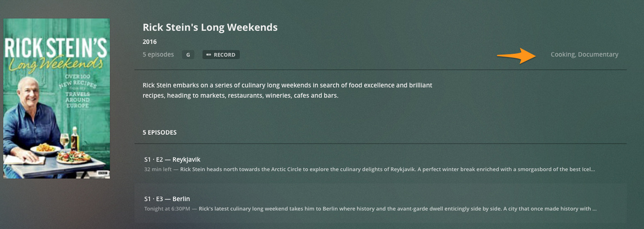The width and height of the screenshot is (644, 229).
Task: Click the '5 EPISODES' section heading
Action: pyautogui.click(x=159, y=132)
